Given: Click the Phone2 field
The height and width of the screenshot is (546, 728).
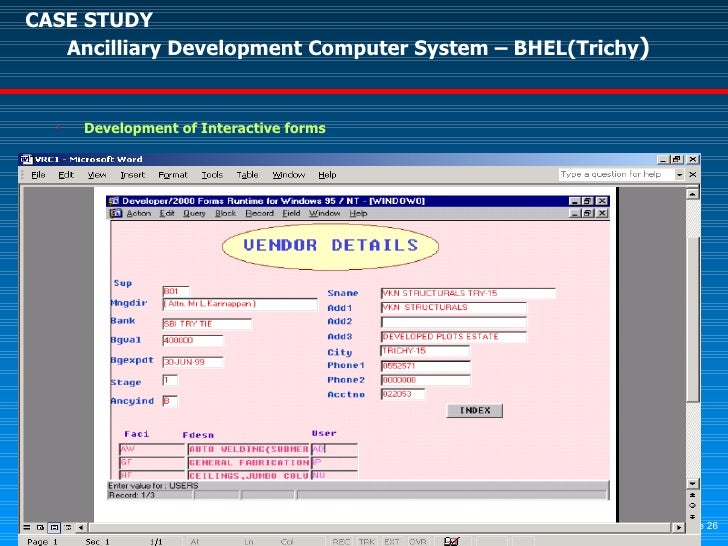Looking at the screenshot, I should coord(425,380).
